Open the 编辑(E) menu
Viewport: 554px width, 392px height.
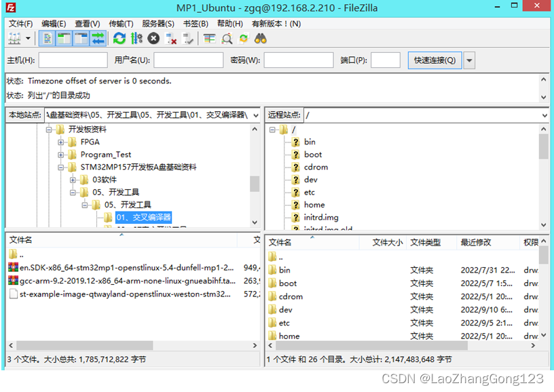54,24
